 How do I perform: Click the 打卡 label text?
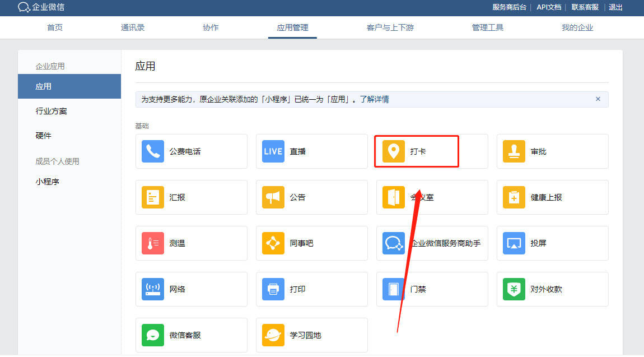418,151
